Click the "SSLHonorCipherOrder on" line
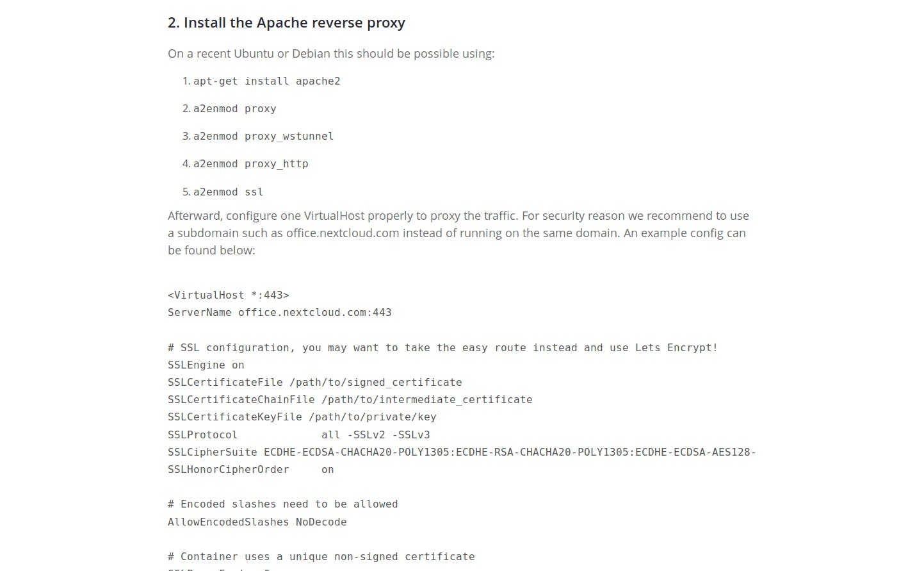This screenshot has width=924, height=571. 250,470
